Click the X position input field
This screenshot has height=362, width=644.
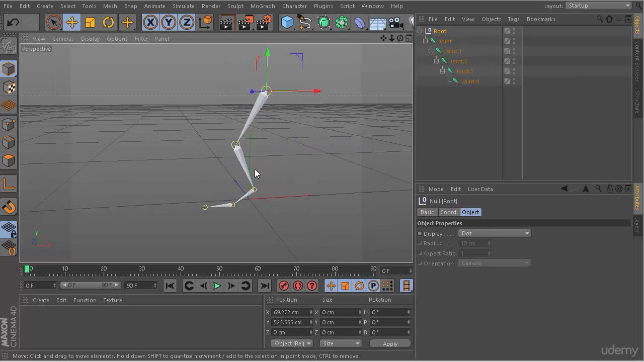click(292, 312)
